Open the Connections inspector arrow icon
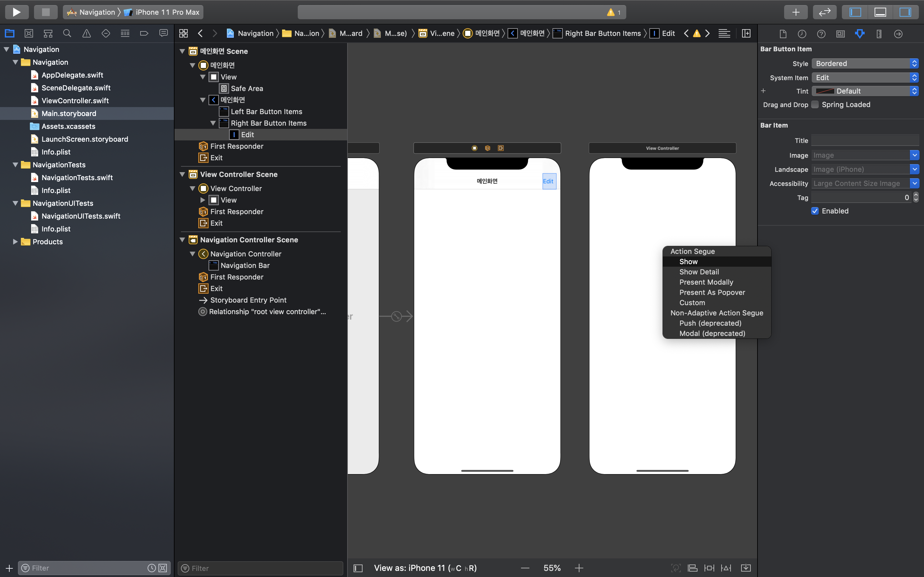Image resolution: width=924 pixels, height=577 pixels. click(898, 34)
